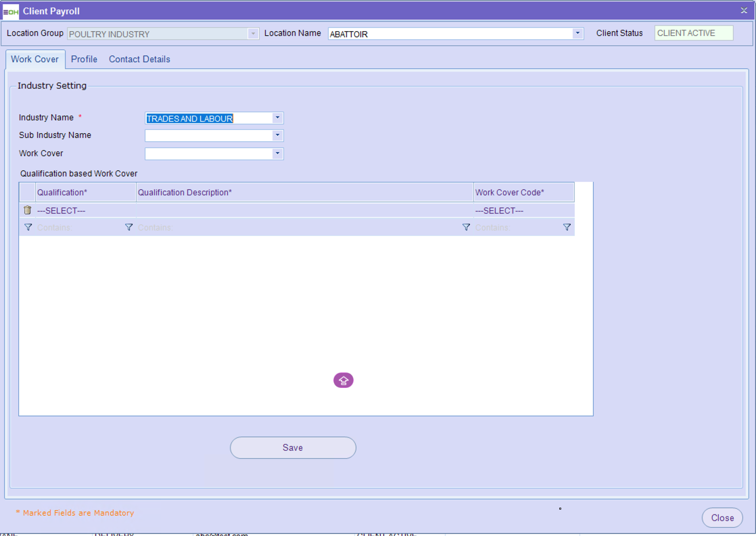756x536 pixels.
Task: Click the Qualification Description column header
Action: pyautogui.click(x=304, y=193)
